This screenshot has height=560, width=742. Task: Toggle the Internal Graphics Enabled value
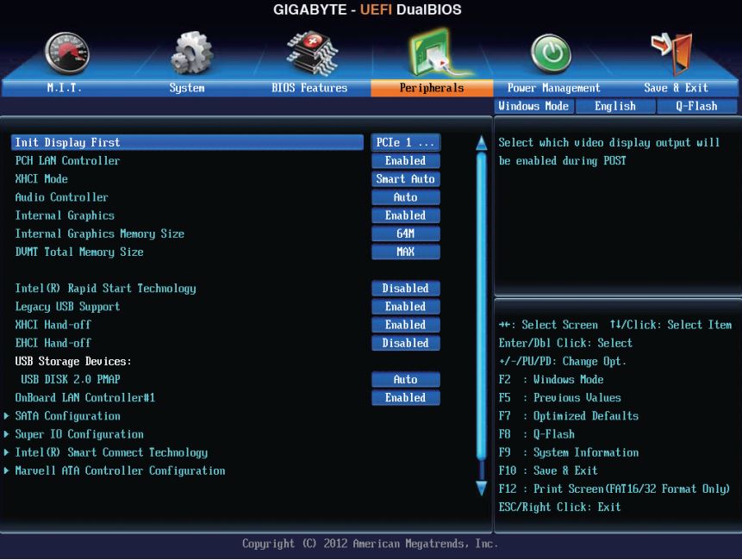pos(406,215)
